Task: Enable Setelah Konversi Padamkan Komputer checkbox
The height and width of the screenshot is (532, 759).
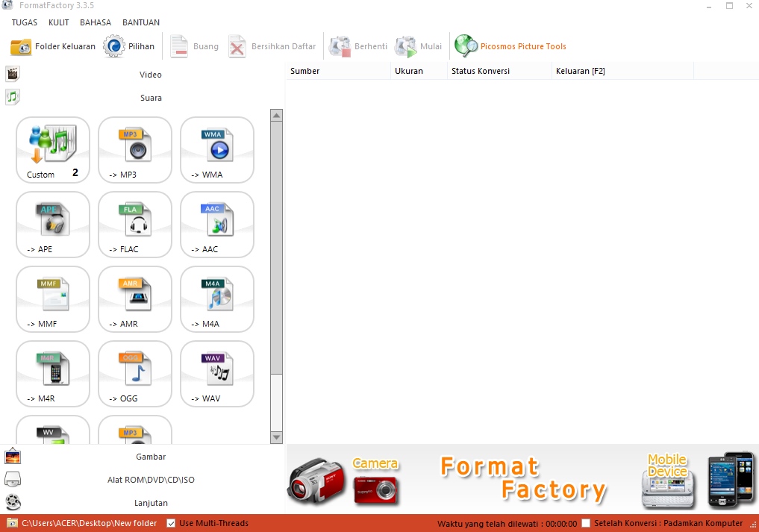Action: (x=586, y=523)
